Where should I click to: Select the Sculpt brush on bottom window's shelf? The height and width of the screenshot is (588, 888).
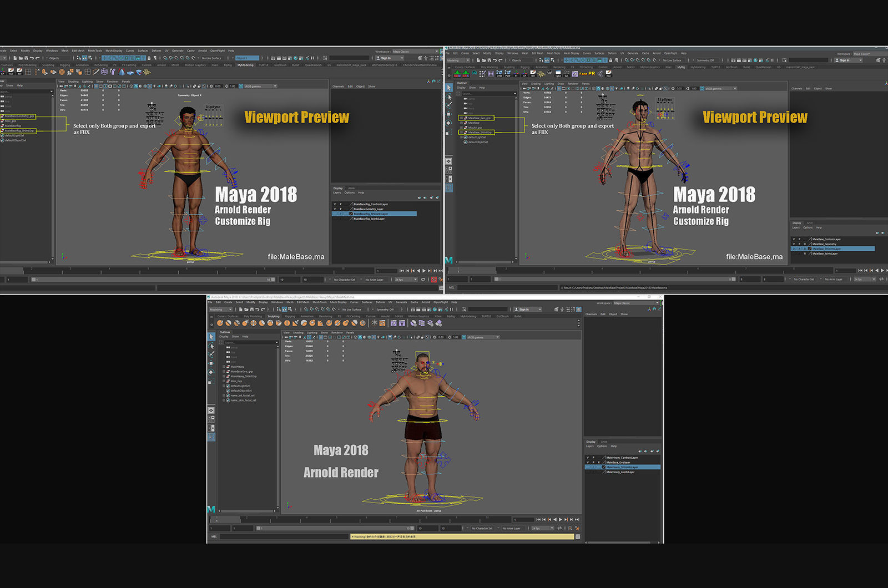point(220,323)
